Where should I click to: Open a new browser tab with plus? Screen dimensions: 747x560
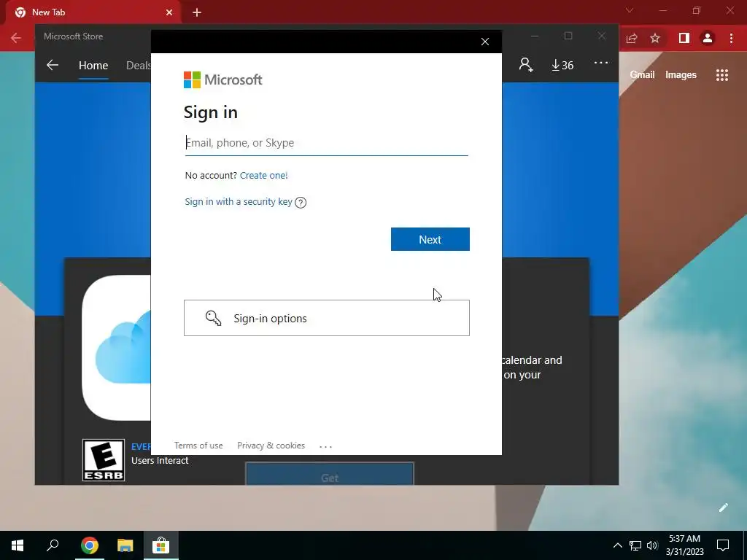click(x=197, y=12)
